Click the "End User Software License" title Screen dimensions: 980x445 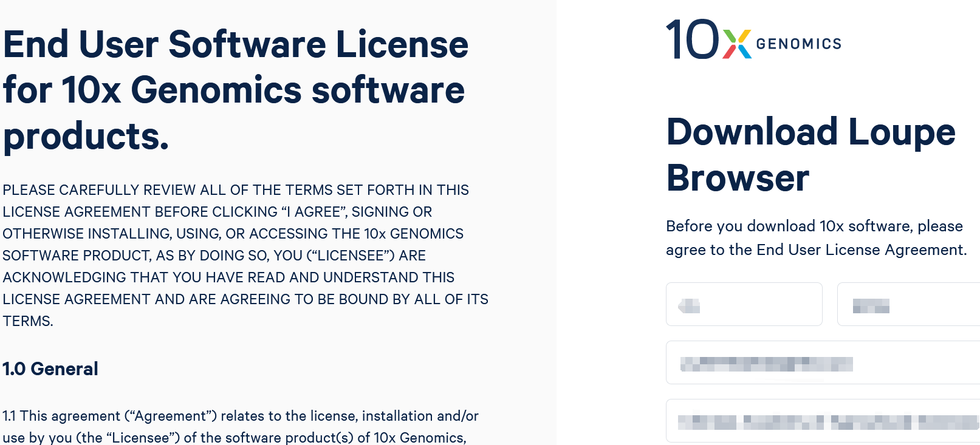(x=236, y=90)
